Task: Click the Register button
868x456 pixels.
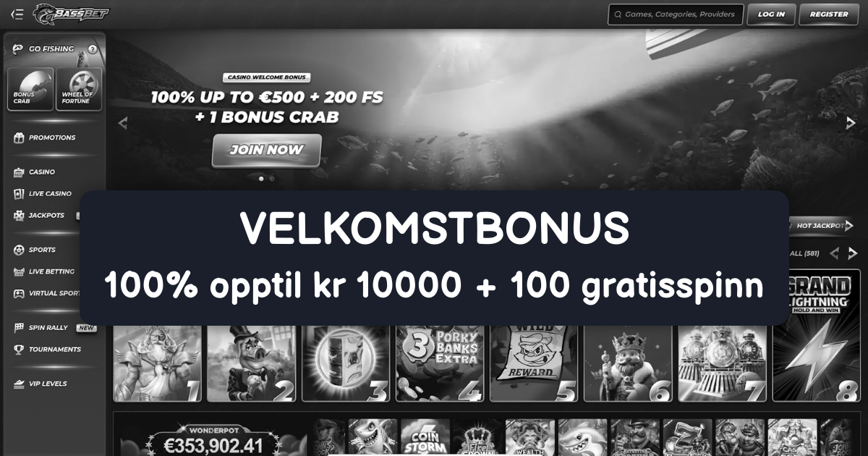Action: tap(829, 14)
